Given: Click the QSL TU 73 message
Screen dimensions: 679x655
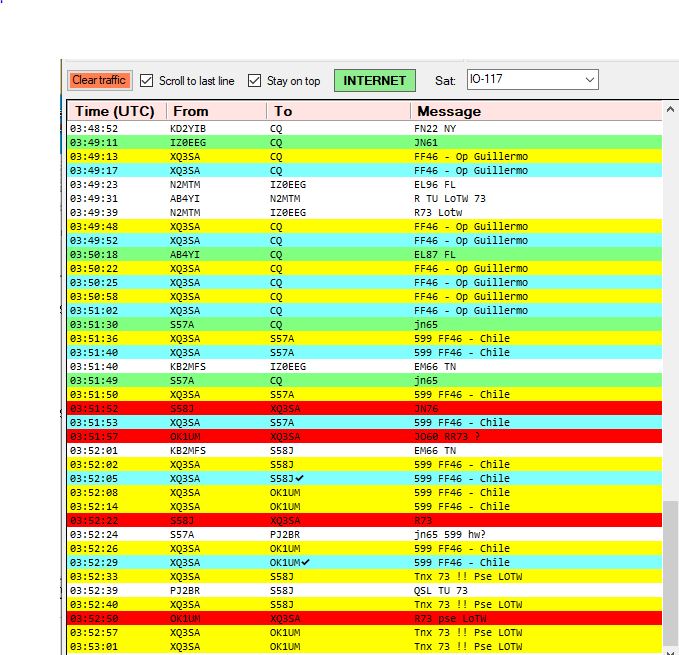Looking at the screenshot, I should coord(441,590).
